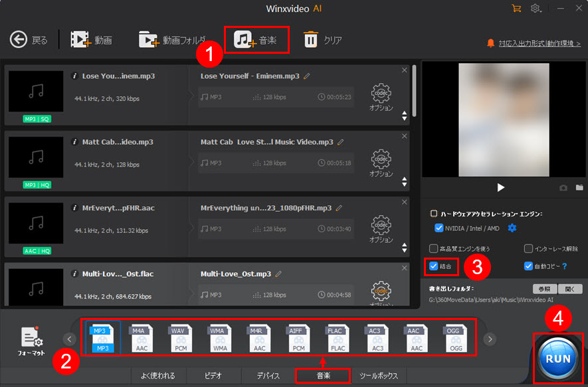588x387 pixels.
Task: Enable インターレース解除 checkbox
Action: click(528, 248)
